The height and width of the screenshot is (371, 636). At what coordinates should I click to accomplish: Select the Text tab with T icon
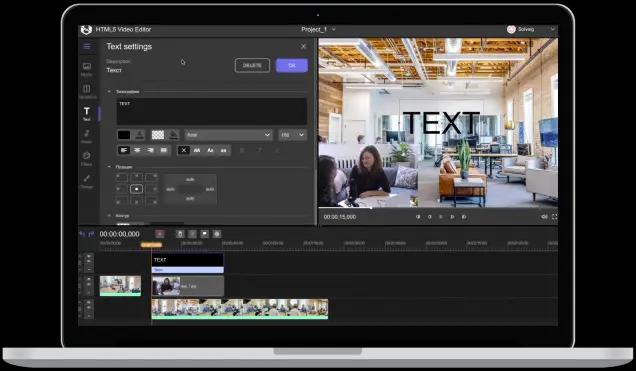click(x=87, y=114)
